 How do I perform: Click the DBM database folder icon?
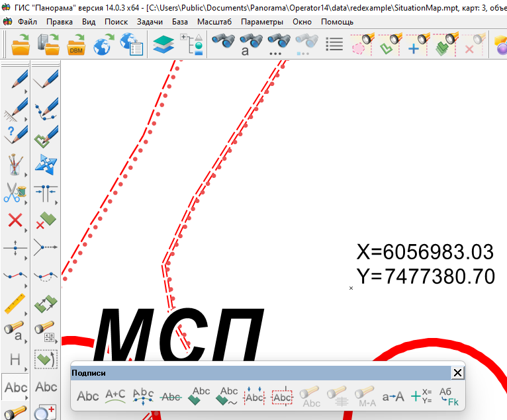click(x=75, y=44)
